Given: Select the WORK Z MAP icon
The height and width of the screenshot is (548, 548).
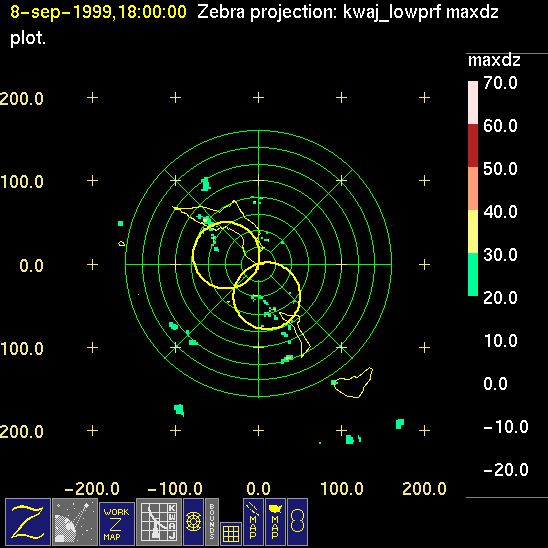Looking at the screenshot, I should pos(117,524).
